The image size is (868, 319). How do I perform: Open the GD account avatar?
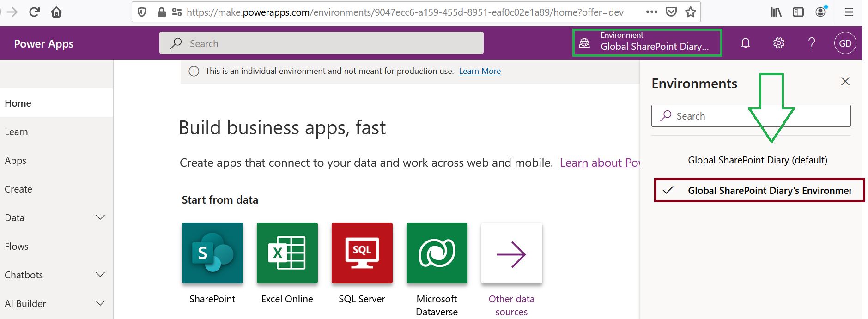(845, 43)
